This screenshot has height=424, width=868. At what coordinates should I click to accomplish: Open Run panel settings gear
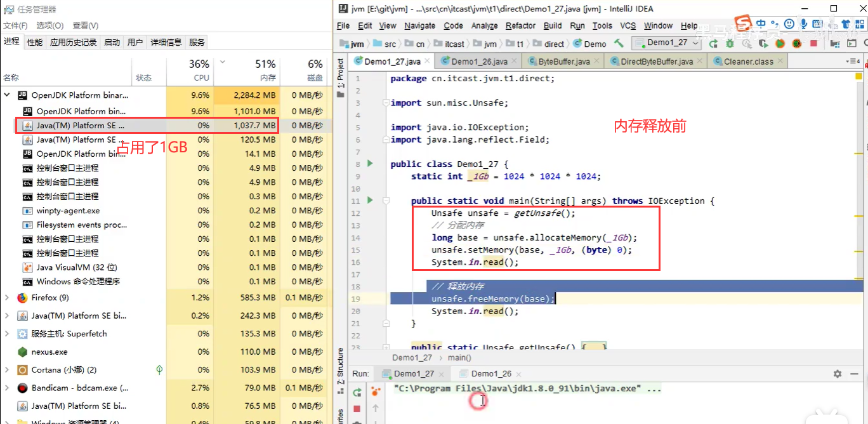[838, 374]
